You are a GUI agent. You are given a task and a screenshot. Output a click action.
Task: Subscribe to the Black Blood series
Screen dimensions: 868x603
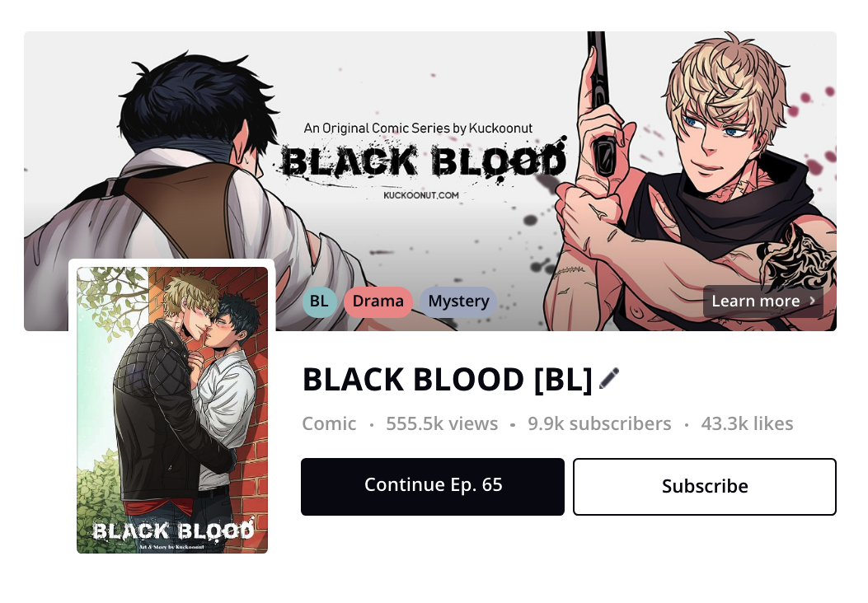click(x=705, y=487)
